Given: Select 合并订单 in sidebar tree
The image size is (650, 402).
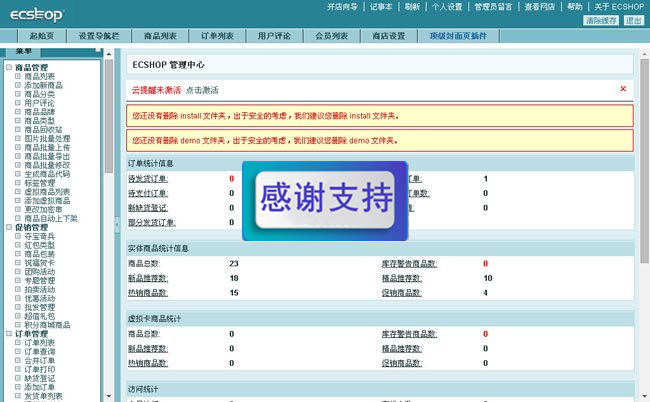Looking at the screenshot, I should (x=39, y=361).
